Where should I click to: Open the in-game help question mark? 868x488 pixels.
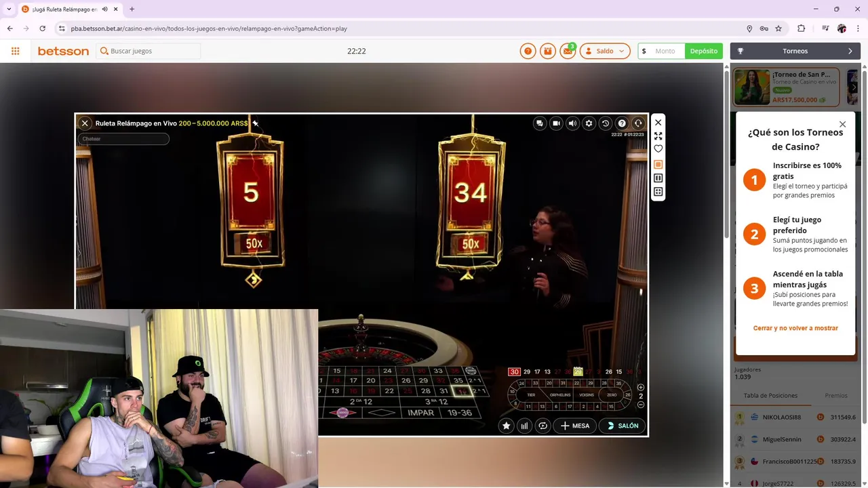[622, 123]
